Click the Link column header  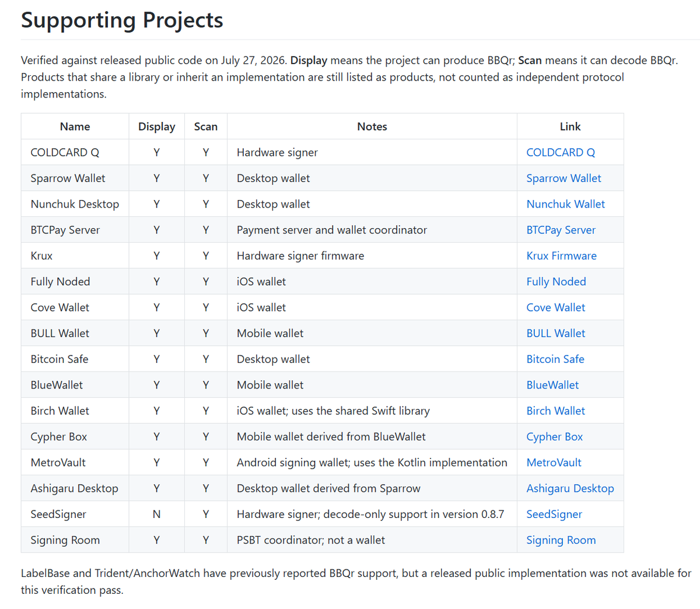570,127
